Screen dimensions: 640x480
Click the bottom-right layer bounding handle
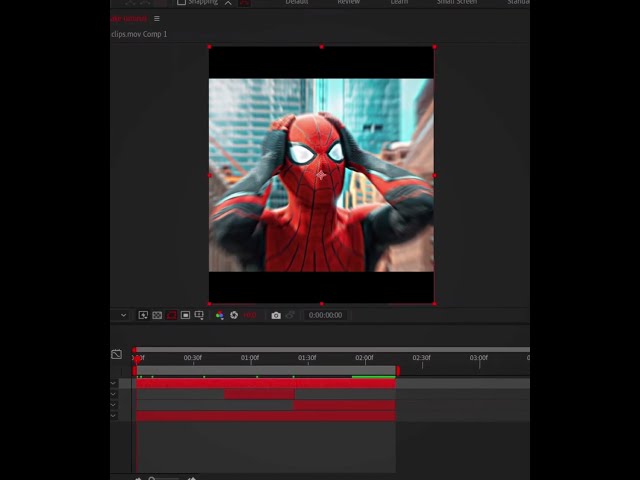click(x=434, y=304)
